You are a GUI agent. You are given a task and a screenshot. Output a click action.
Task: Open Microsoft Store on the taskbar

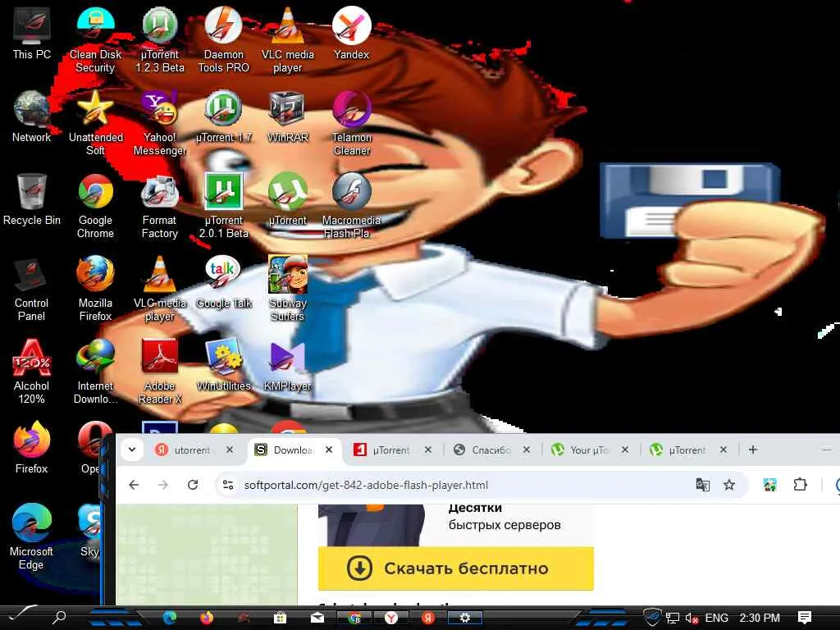coord(280,619)
